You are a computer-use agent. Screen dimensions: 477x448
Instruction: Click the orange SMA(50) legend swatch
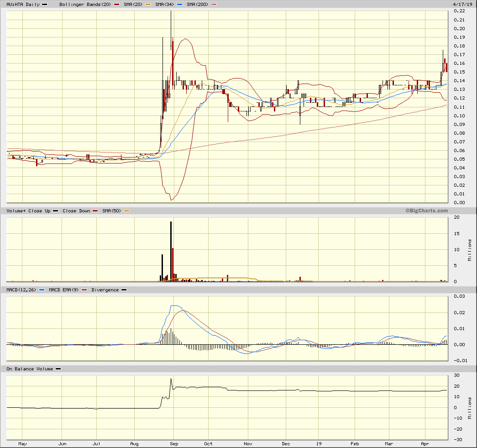[126, 211]
